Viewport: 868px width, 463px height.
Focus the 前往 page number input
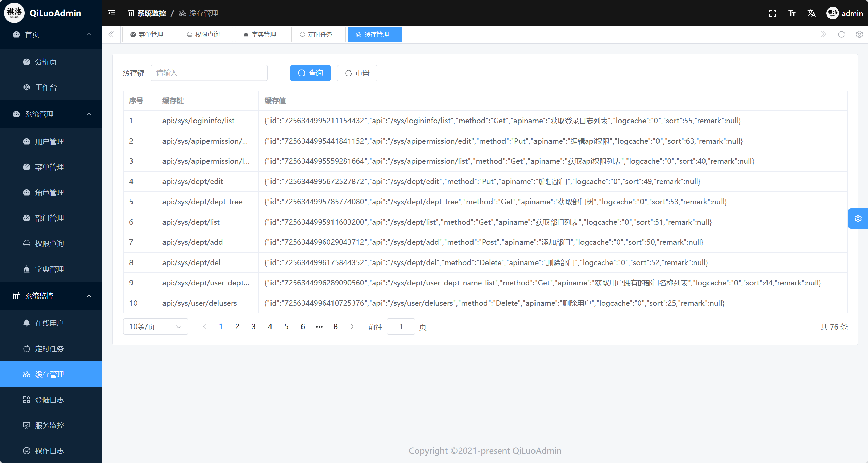[401, 326]
